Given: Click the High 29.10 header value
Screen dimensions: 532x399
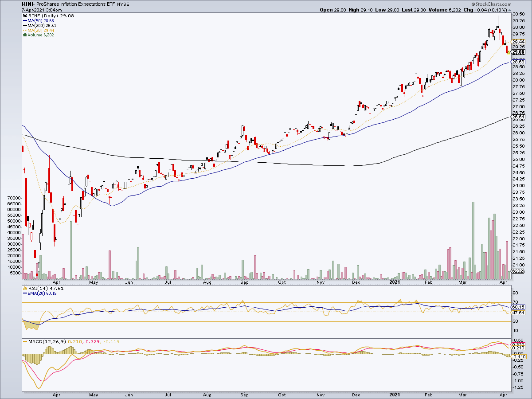Looking at the screenshot, I should click(x=360, y=10).
